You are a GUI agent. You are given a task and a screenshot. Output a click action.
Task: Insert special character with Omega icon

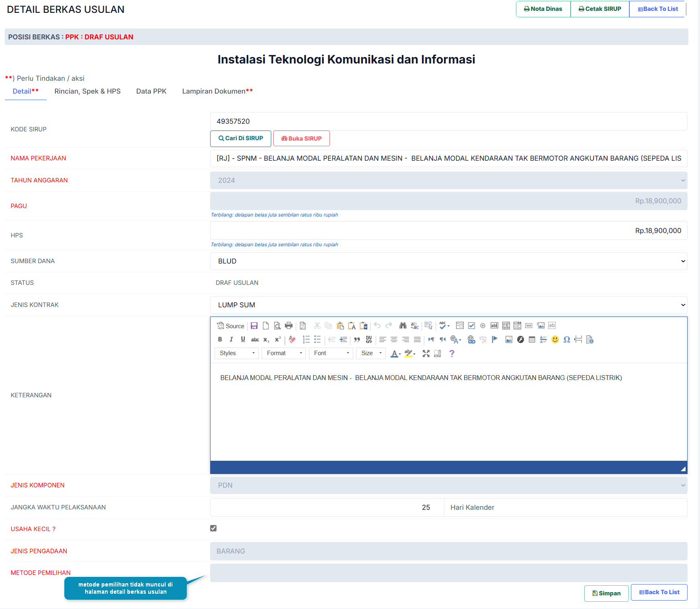coord(567,340)
